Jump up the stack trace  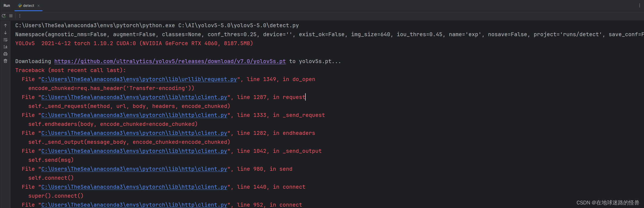pos(5,26)
